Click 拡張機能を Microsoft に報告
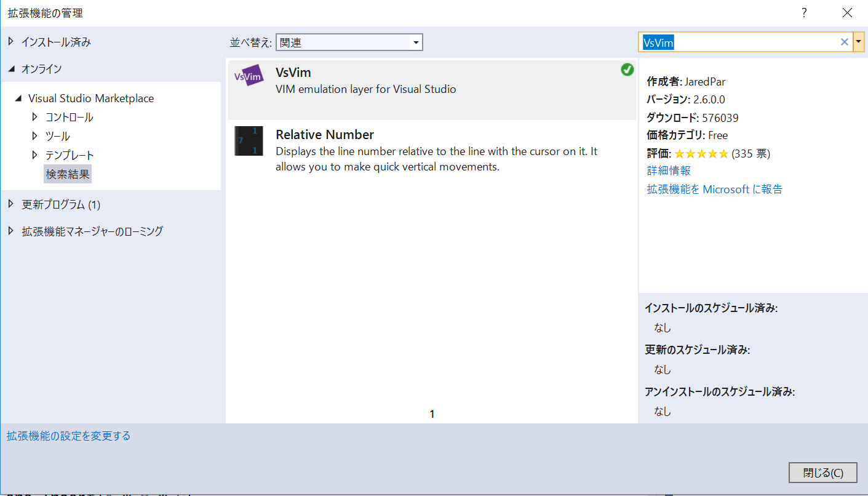 pos(714,189)
